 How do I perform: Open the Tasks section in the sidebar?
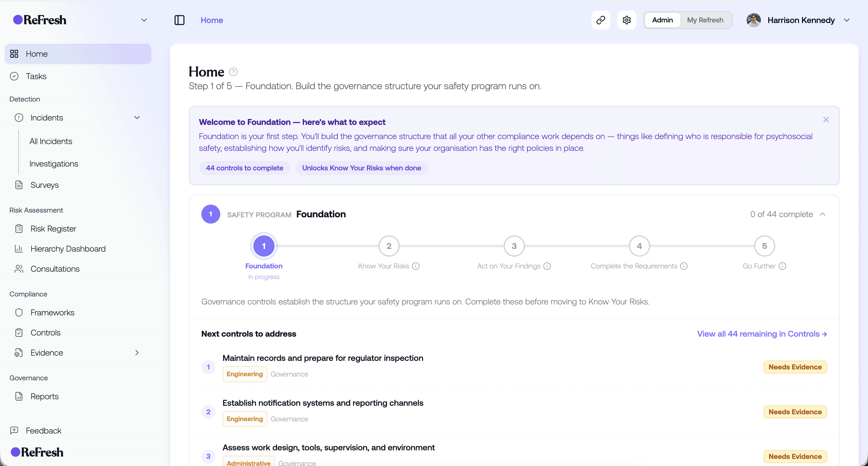click(x=36, y=76)
